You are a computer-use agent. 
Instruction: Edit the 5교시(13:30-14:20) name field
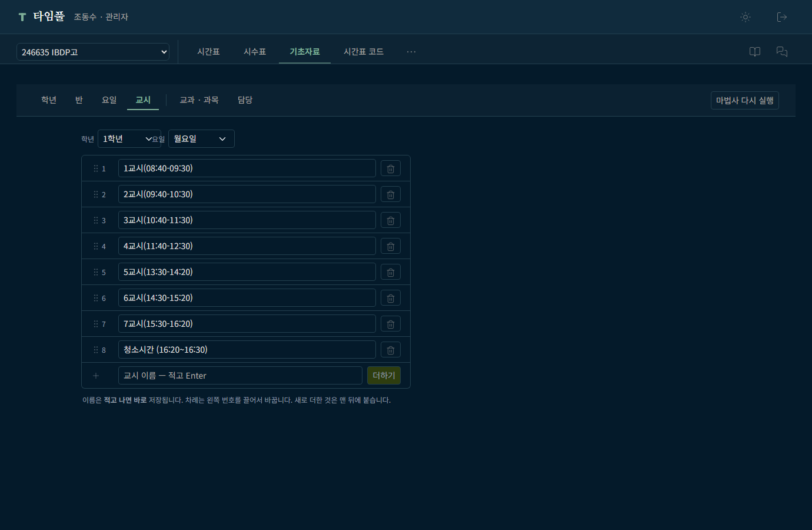(x=247, y=272)
